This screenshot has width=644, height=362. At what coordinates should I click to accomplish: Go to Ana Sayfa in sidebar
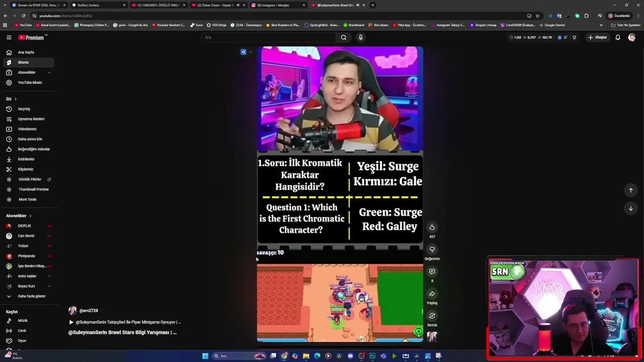[28, 52]
